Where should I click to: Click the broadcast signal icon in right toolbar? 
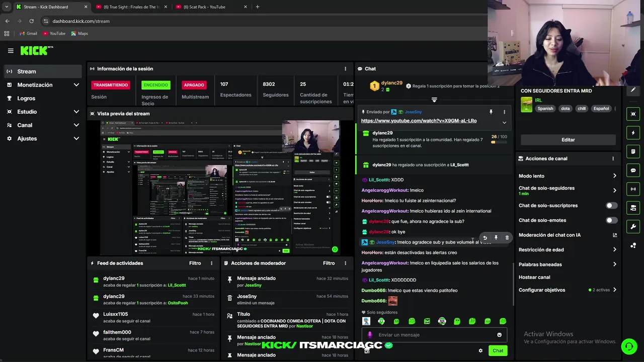633,189
